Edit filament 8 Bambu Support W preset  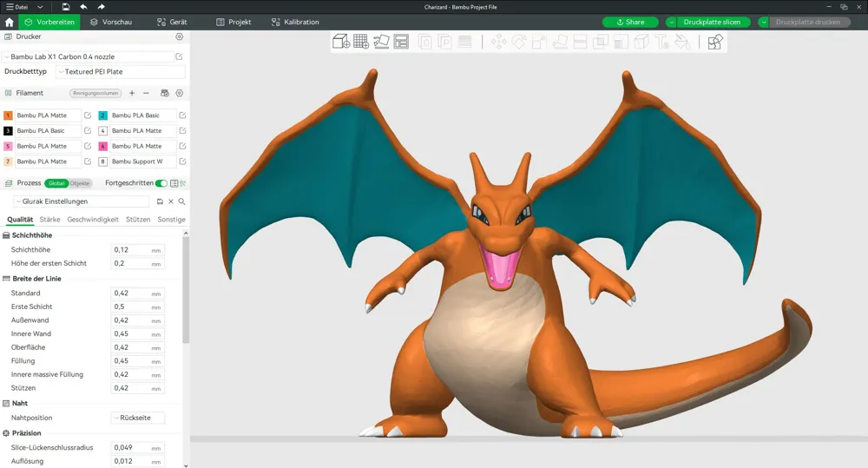click(x=182, y=161)
